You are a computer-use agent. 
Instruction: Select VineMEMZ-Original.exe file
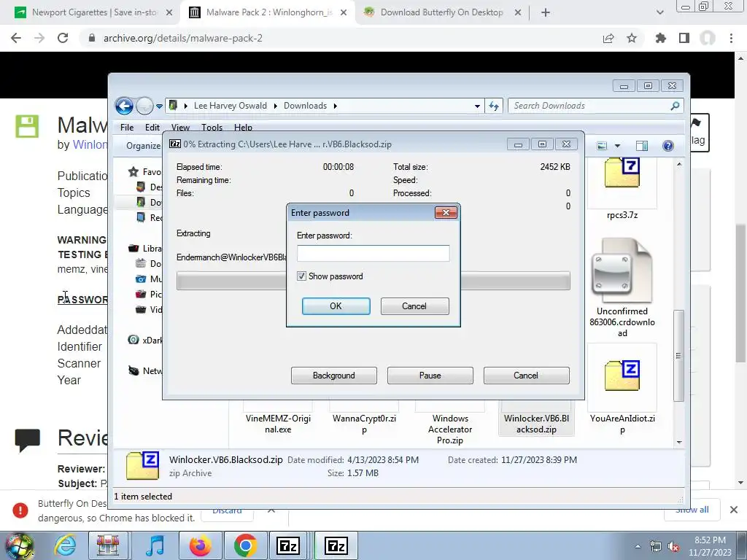tap(278, 424)
